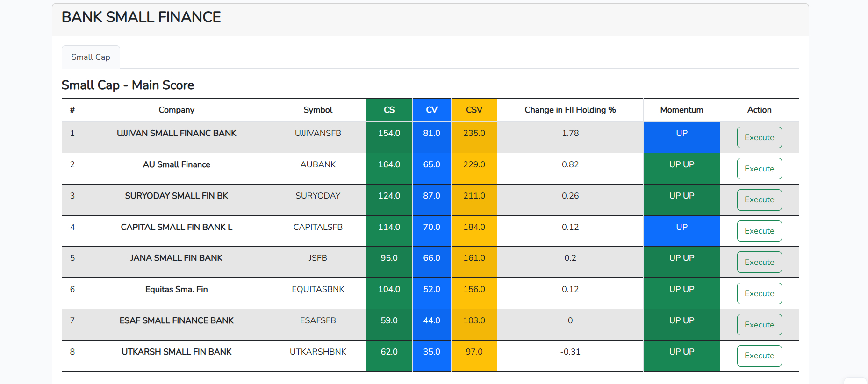This screenshot has height=384, width=868.
Task: Click company name JANA SMALL FIN BANK
Action: (176, 258)
